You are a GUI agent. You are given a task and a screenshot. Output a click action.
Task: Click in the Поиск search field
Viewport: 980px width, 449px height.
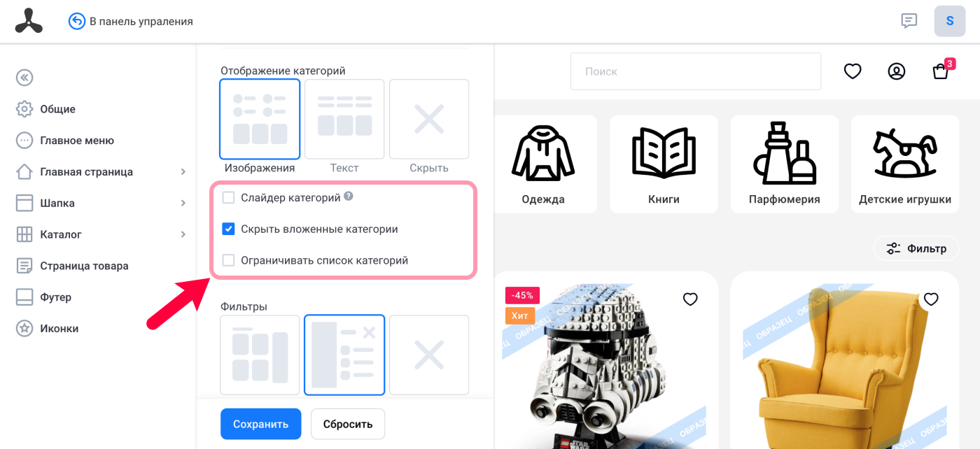[696, 71]
